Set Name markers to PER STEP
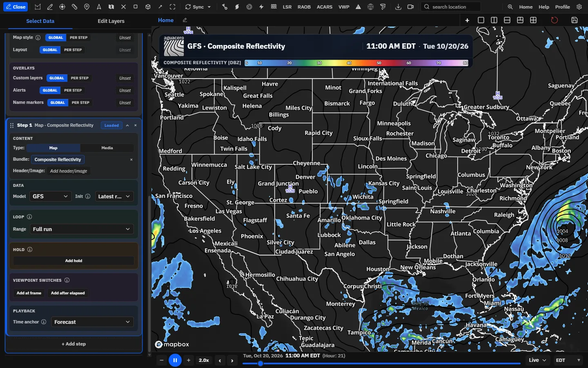 80,103
